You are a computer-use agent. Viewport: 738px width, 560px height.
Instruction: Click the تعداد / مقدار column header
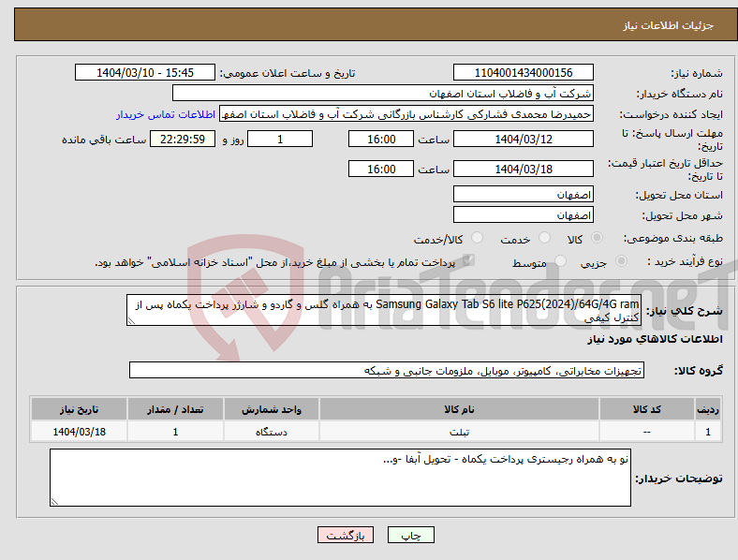[175, 409]
